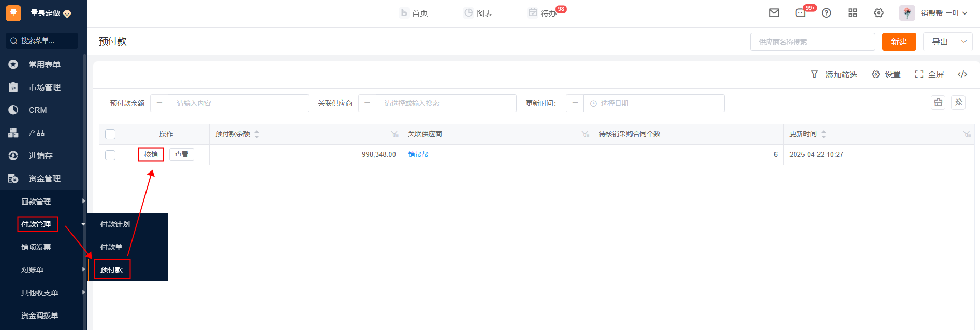
Task: Click the 核销 button in row
Action: pos(151,154)
